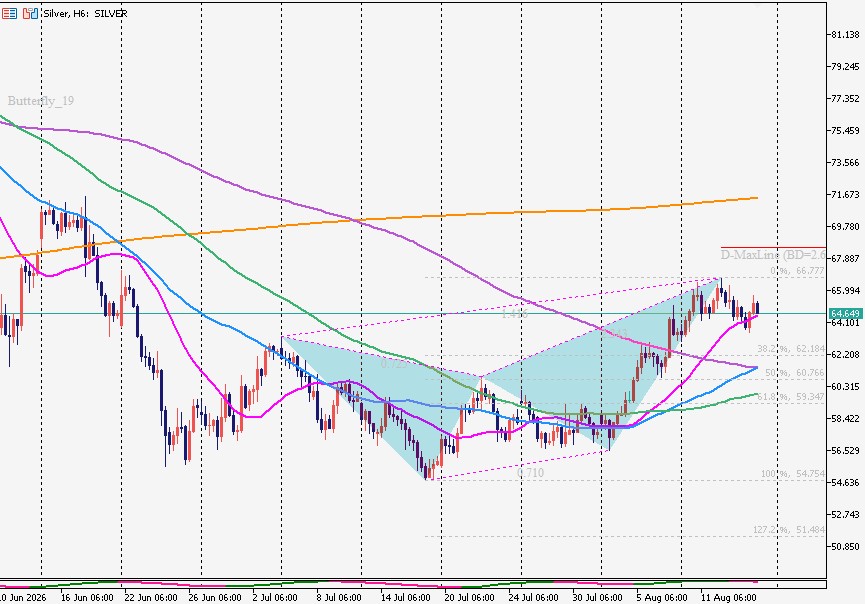This screenshot has height=604, width=865.
Task: Select the 1.416 ratio label
Action: pos(515,314)
